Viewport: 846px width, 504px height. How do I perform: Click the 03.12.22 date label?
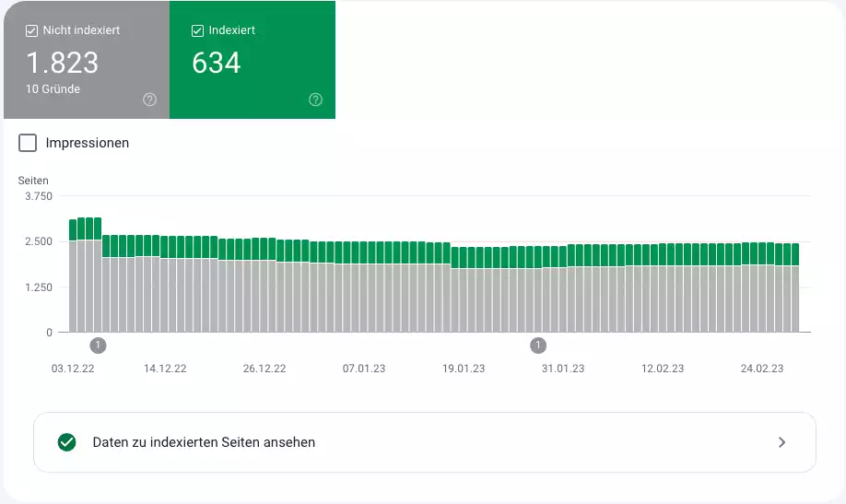coord(73,369)
